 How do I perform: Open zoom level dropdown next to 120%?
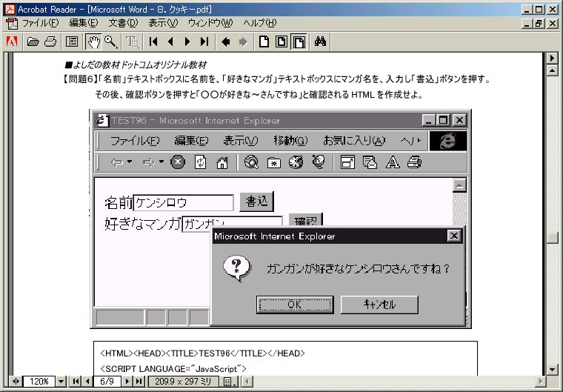pyautogui.click(x=61, y=381)
